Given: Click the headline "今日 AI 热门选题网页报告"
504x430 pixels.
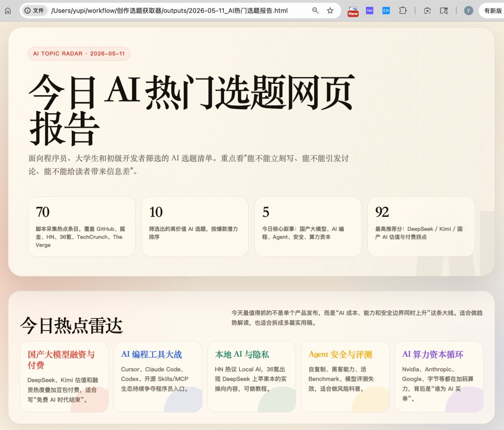Looking at the screenshot, I should tap(192, 110).
